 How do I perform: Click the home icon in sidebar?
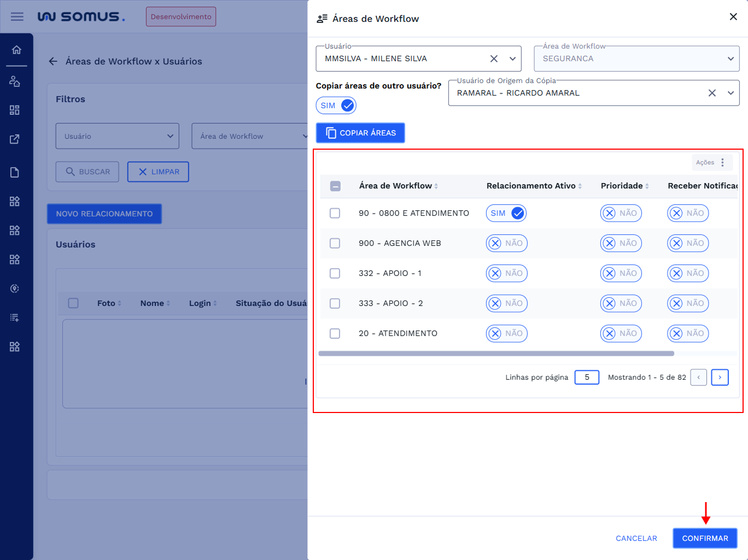(x=16, y=50)
